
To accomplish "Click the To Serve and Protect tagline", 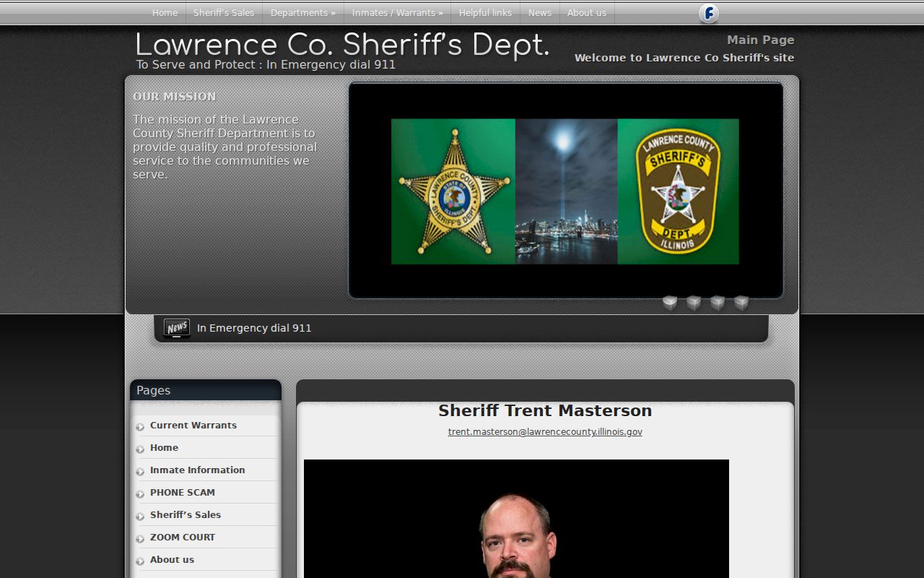I will pos(266,65).
